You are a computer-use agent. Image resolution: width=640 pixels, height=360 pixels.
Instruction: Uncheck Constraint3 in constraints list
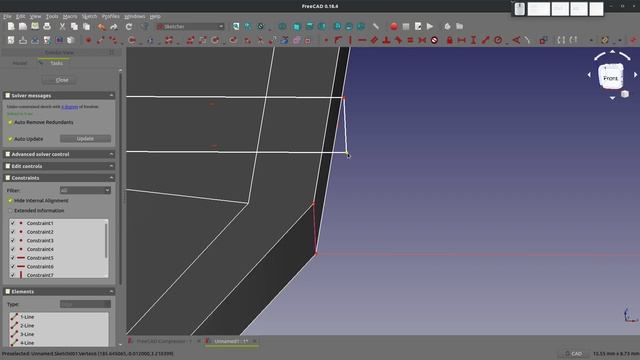(x=13, y=240)
